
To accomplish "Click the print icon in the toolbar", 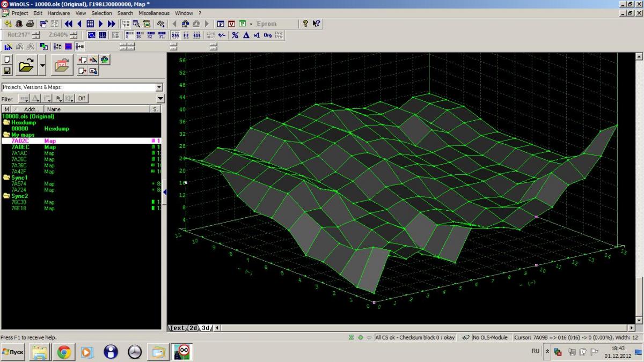I will pos(30,24).
